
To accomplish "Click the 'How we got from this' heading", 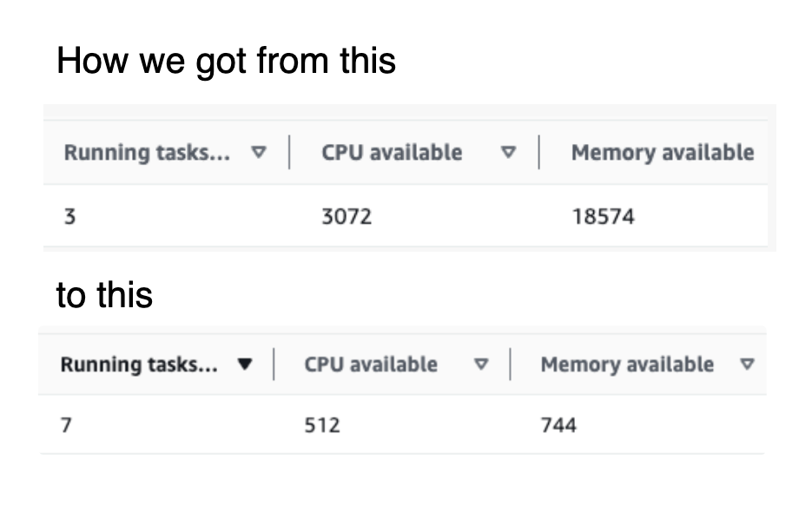I will coord(227,62).
